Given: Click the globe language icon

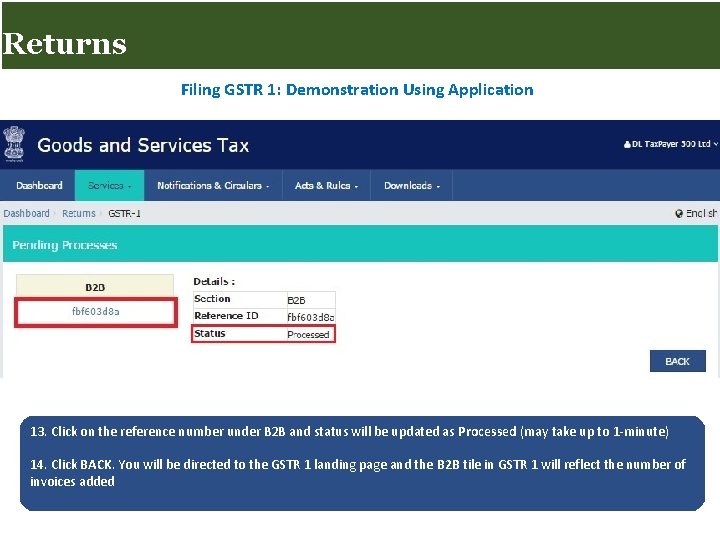Looking at the screenshot, I should 679,214.
